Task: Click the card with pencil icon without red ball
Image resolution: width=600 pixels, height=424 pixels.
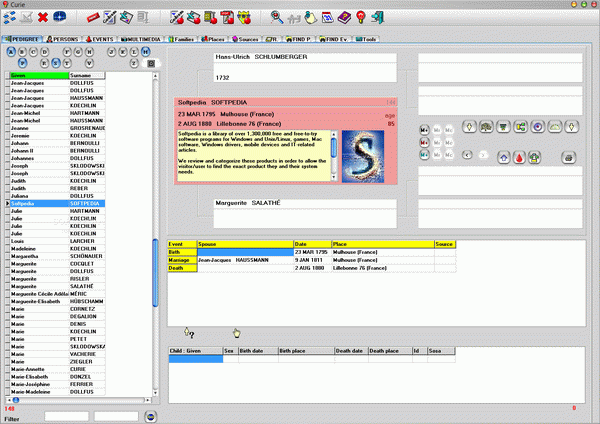Action: pos(126,18)
